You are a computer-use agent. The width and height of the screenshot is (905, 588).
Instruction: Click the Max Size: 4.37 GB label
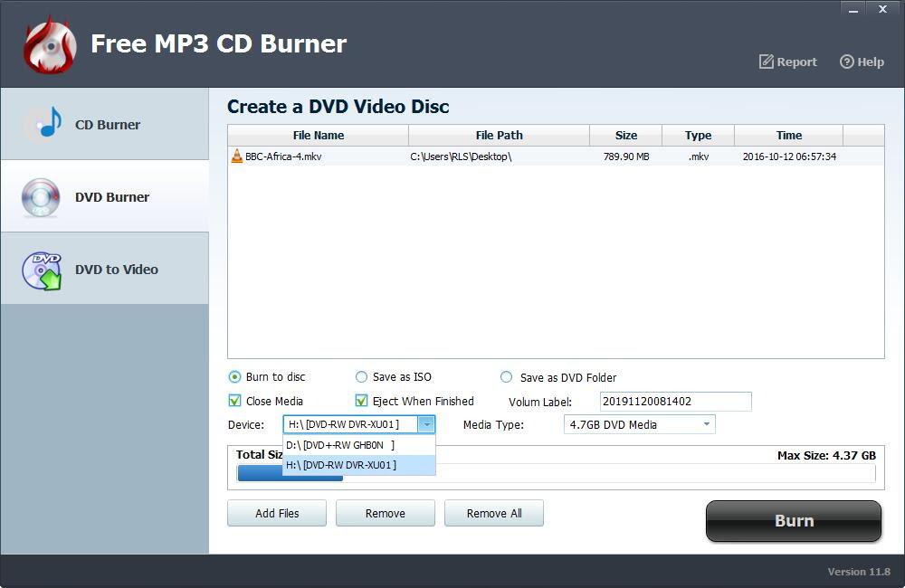pyautogui.click(x=826, y=455)
